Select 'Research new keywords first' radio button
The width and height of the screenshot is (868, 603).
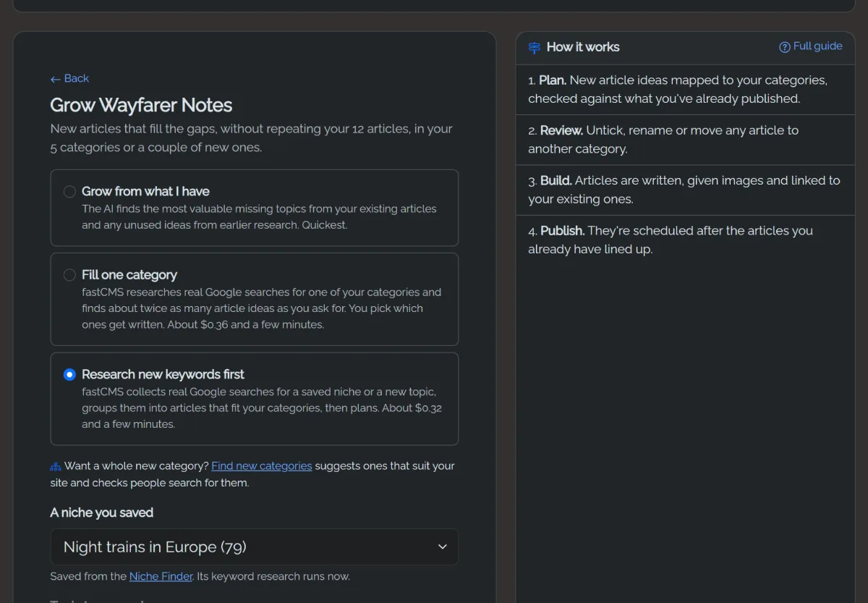(69, 374)
